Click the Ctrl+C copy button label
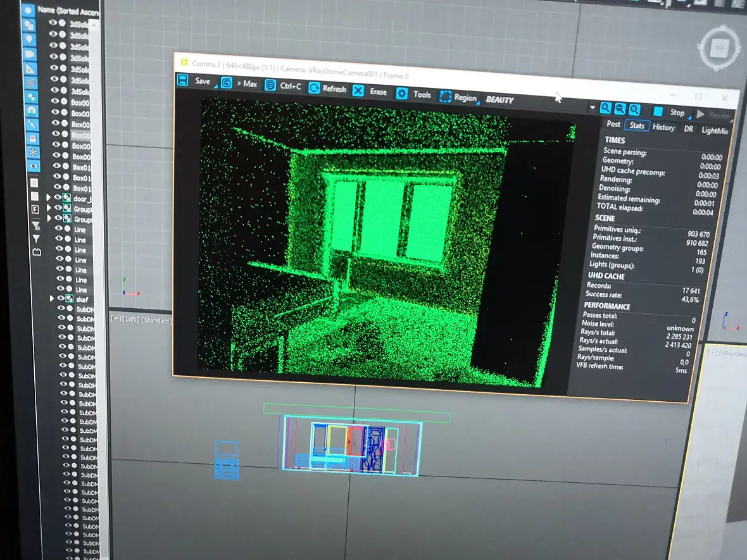The height and width of the screenshot is (560, 747). click(x=291, y=86)
